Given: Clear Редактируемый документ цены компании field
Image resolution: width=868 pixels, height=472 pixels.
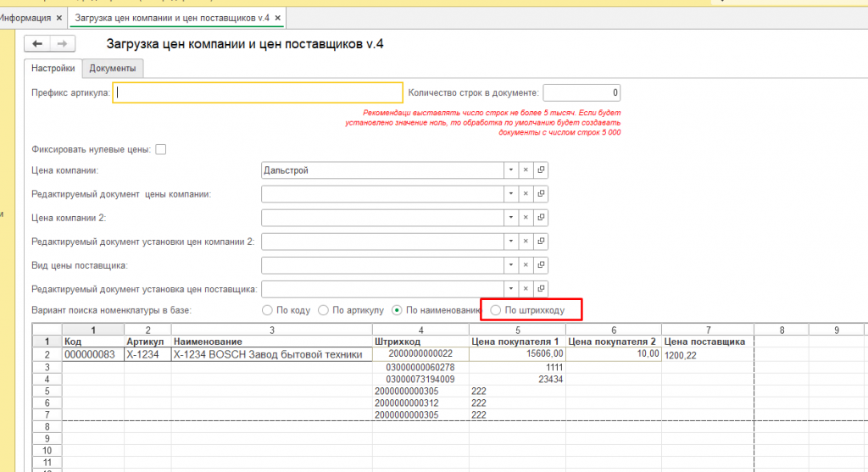Looking at the screenshot, I should coord(526,194).
